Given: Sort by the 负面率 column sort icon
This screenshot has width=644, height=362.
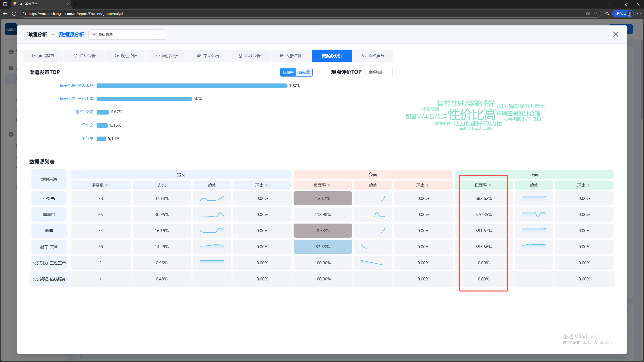Looking at the screenshot, I should pos(329,185).
